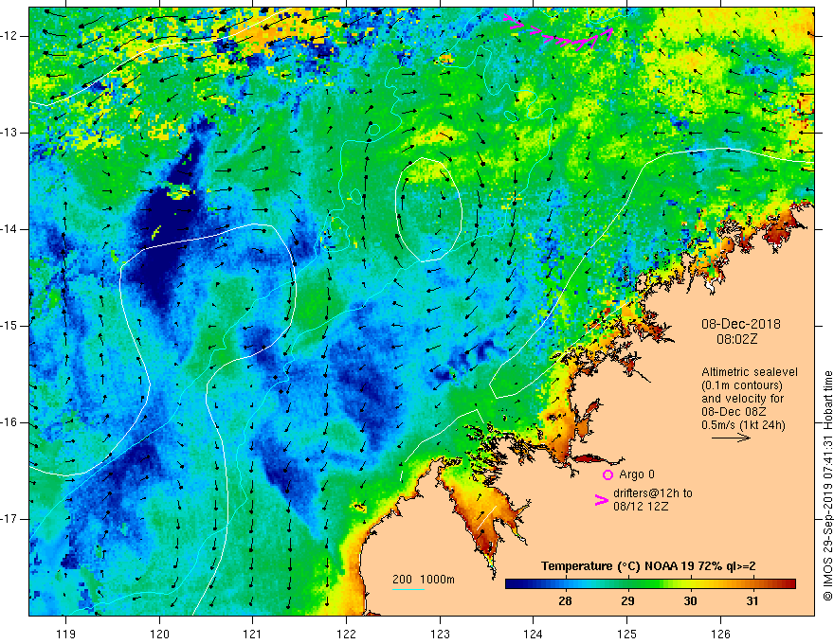The height and width of the screenshot is (644, 834).
Task: Click the '(0.1m contours)' legend text
Action: [x=742, y=385]
